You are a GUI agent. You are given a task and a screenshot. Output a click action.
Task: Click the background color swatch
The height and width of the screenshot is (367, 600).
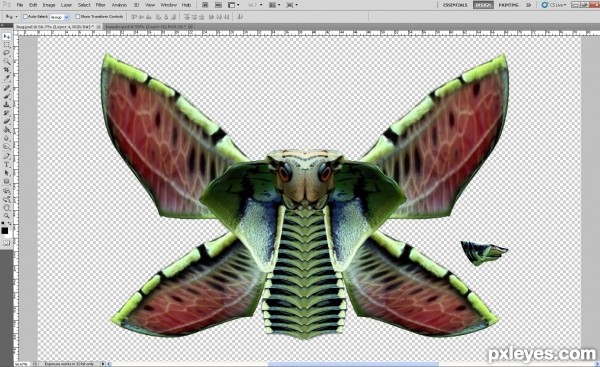(x=9, y=234)
